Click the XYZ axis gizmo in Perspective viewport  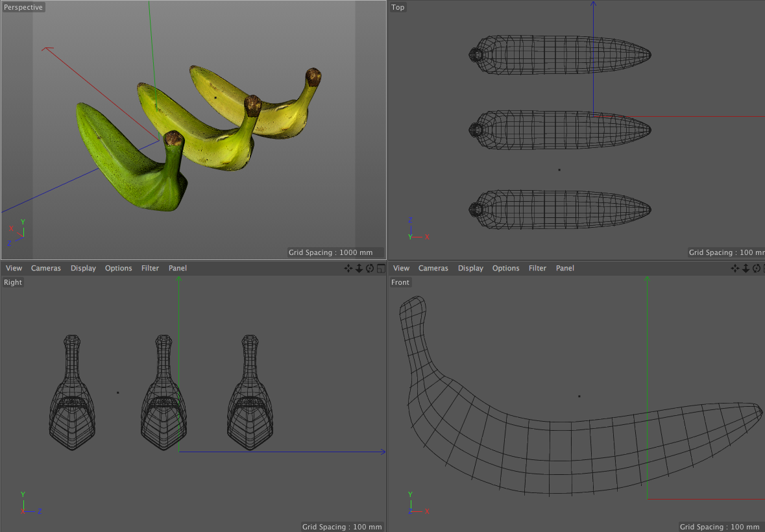pyautogui.click(x=18, y=232)
